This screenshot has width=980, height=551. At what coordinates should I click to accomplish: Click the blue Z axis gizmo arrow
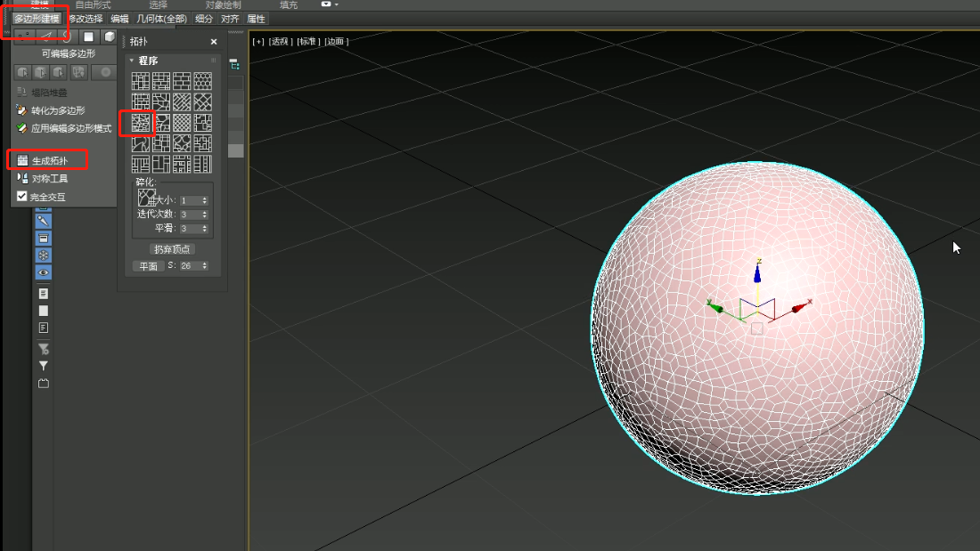click(x=757, y=271)
